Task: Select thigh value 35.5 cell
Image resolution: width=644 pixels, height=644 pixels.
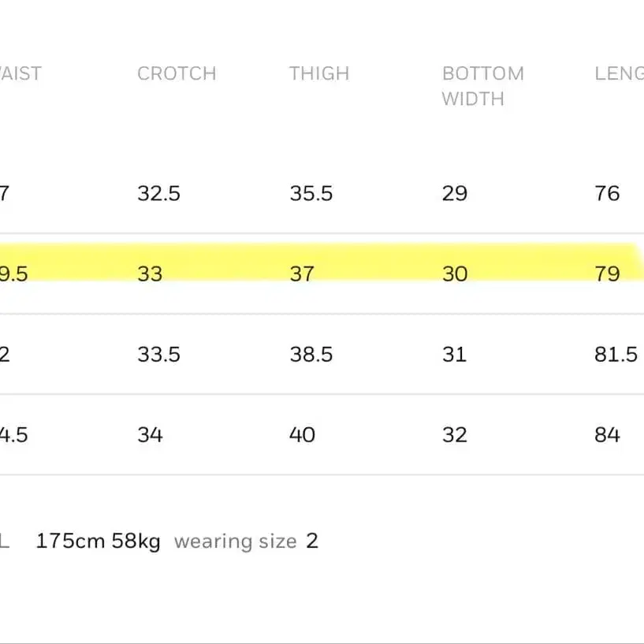Action: [311, 193]
